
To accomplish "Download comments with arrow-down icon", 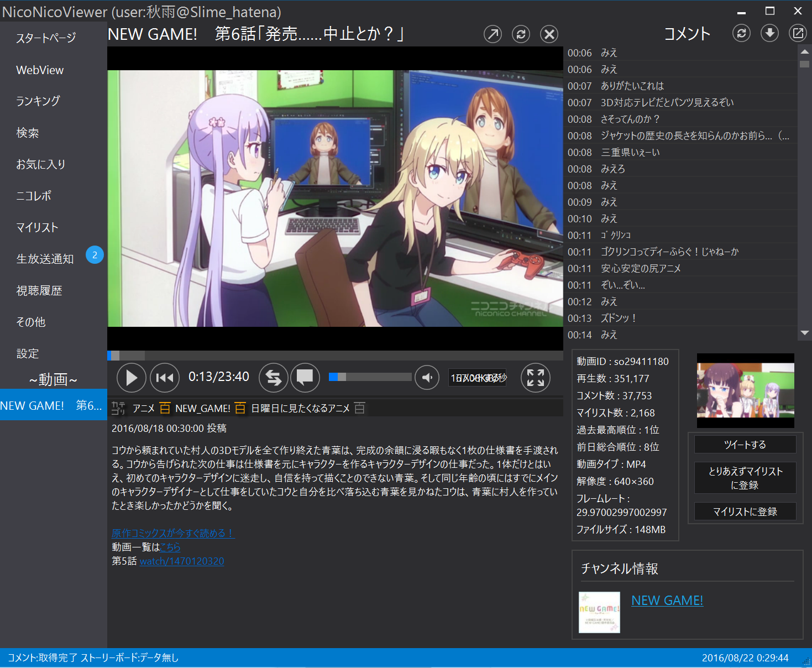I will click(x=769, y=33).
